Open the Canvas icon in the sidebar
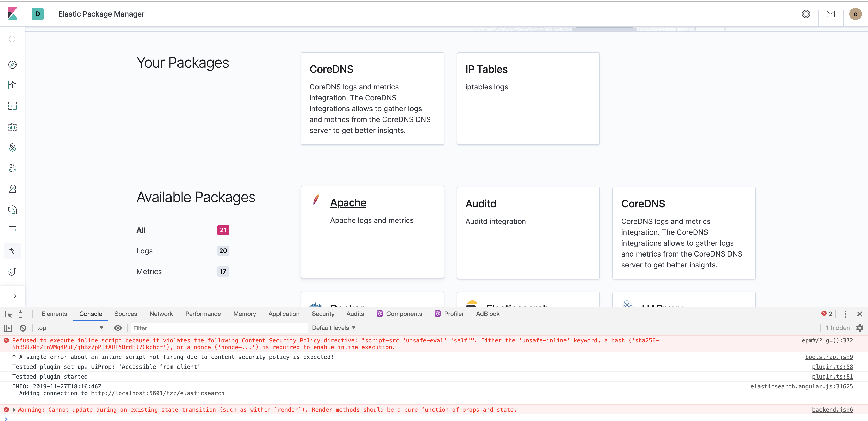The width and height of the screenshot is (868, 421). (x=12, y=127)
